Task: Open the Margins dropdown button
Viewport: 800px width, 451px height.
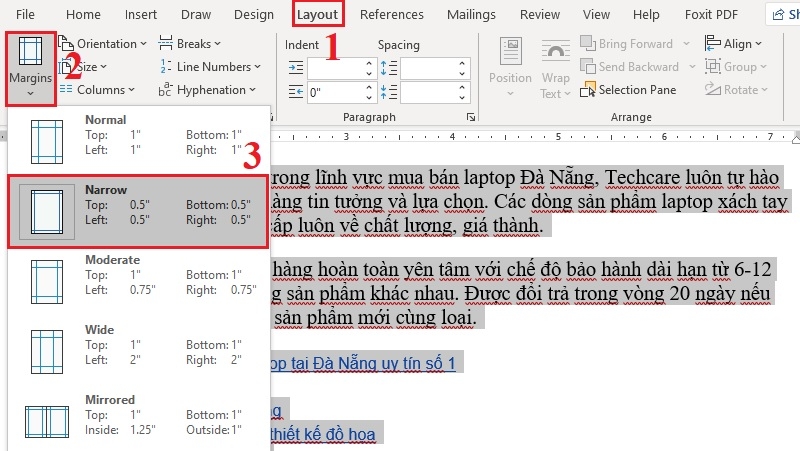Action: click(x=31, y=69)
